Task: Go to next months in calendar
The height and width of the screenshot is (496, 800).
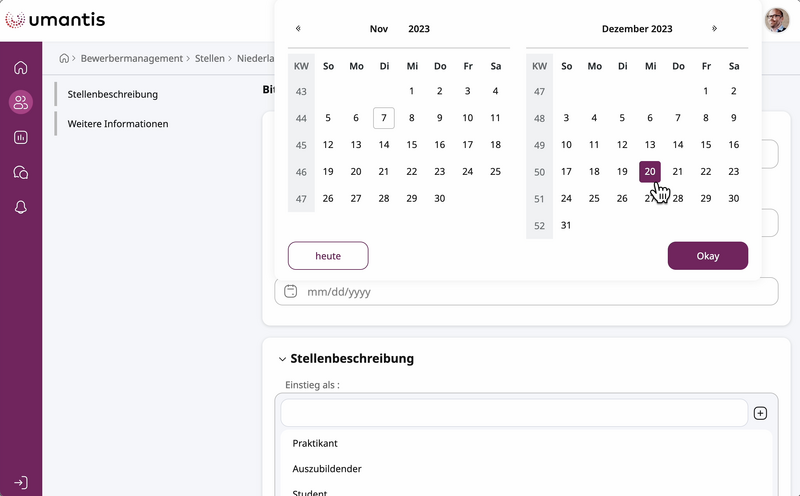Action: pos(714,29)
